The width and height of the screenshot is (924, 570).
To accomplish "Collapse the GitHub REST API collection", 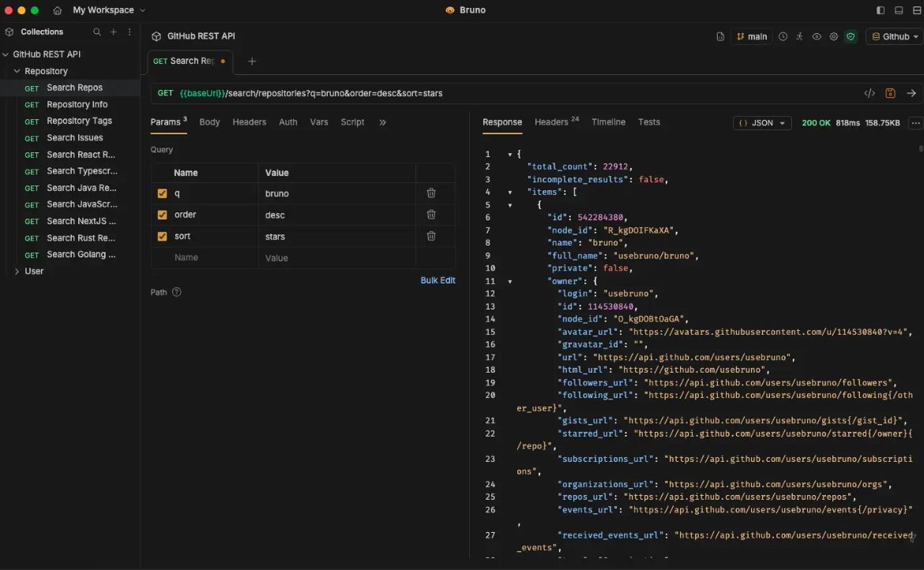I will tap(6, 54).
